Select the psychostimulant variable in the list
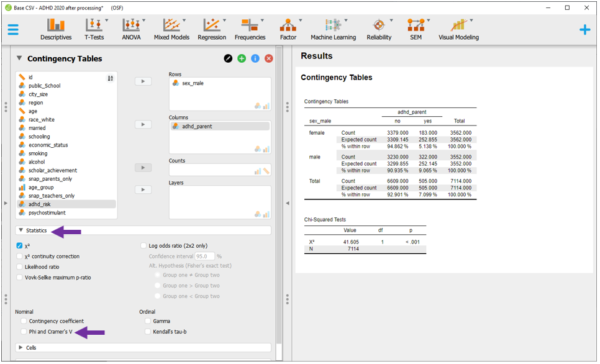 tap(47, 212)
